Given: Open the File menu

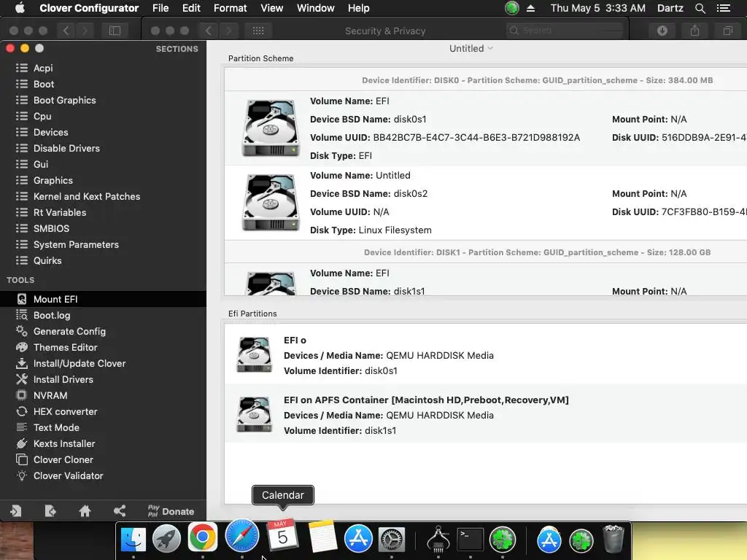Looking at the screenshot, I should [160, 8].
